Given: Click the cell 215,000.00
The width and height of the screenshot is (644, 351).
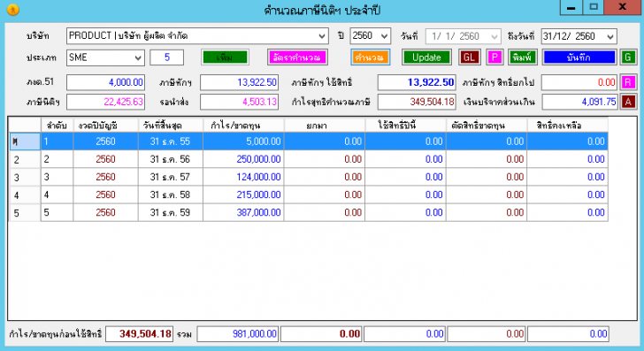Looking at the screenshot, I should coord(243,195).
